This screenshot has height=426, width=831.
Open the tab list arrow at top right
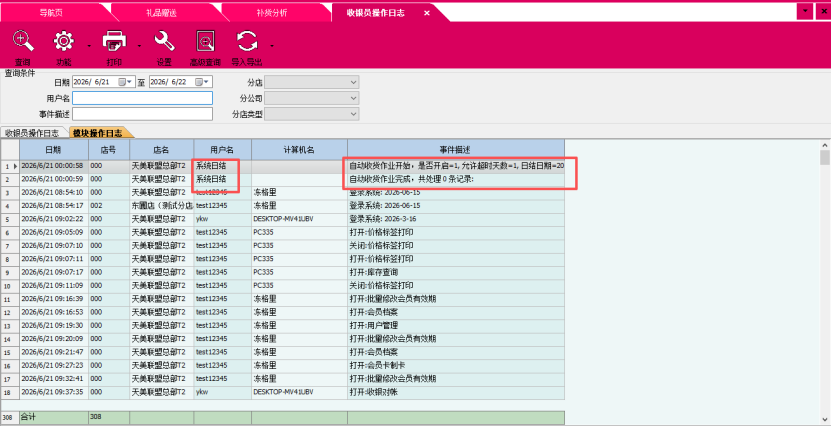[x=805, y=11]
